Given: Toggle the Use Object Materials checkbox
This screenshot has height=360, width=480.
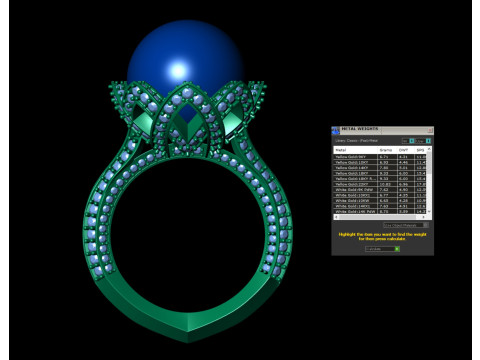Looking at the screenshot, I should [425, 225].
